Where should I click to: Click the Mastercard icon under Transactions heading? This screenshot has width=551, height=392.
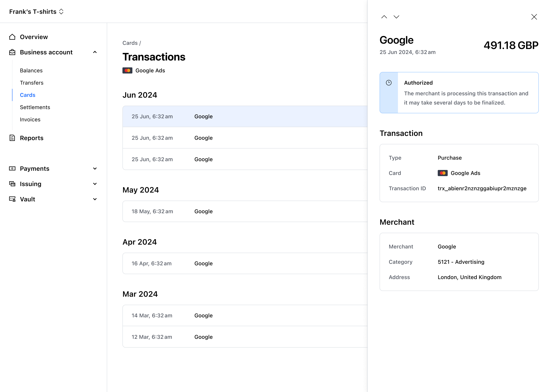(x=127, y=70)
